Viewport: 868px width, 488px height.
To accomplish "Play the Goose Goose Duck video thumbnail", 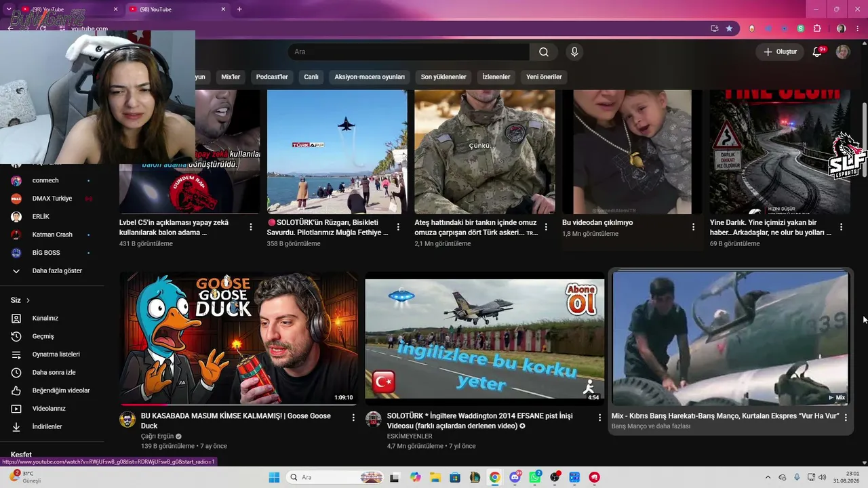I will pyautogui.click(x=239, y=338).
